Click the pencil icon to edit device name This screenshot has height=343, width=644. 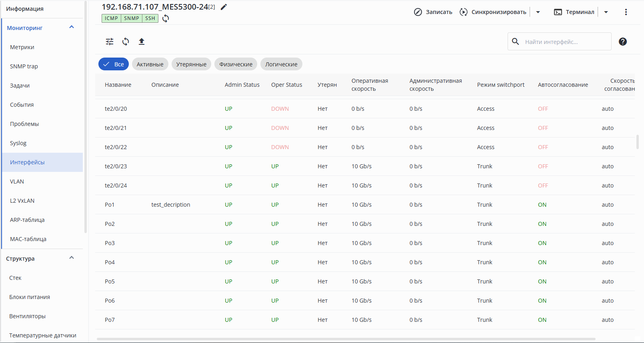[224, 7]
